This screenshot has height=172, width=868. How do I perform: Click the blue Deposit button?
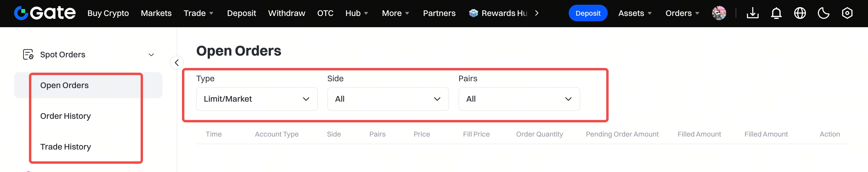point(588,13)
